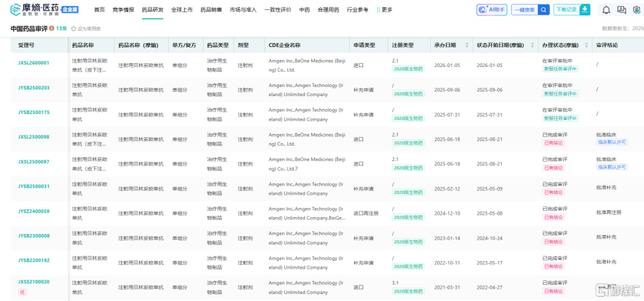Open record JXSL2500097
This screenshot has height=301, width=644.
tap(33, 162)
